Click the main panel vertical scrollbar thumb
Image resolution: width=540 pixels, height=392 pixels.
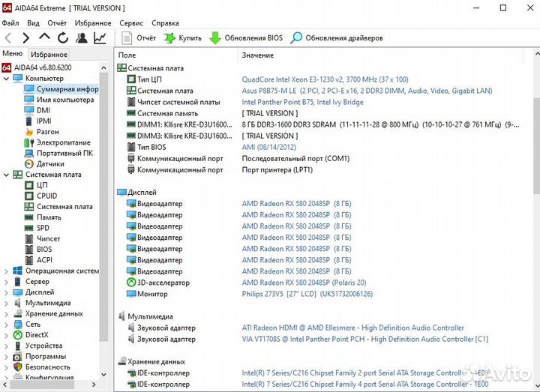[x=537, y=148]
